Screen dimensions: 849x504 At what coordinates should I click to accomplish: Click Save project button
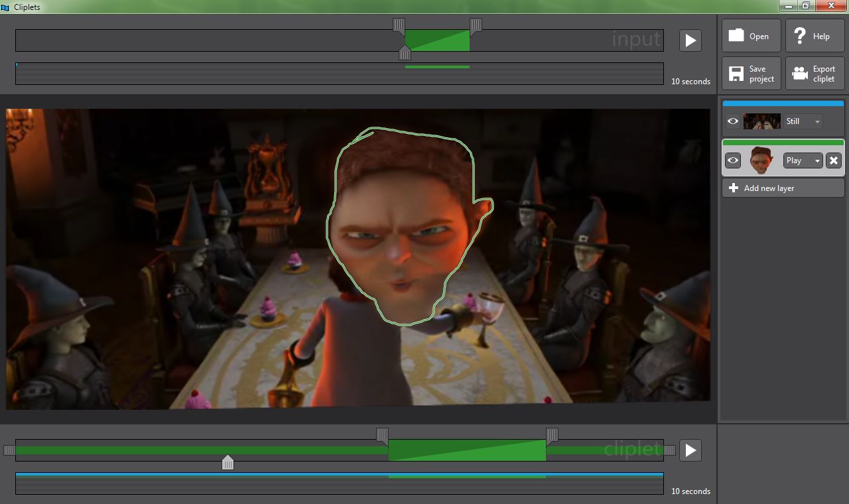click(751, 74)
